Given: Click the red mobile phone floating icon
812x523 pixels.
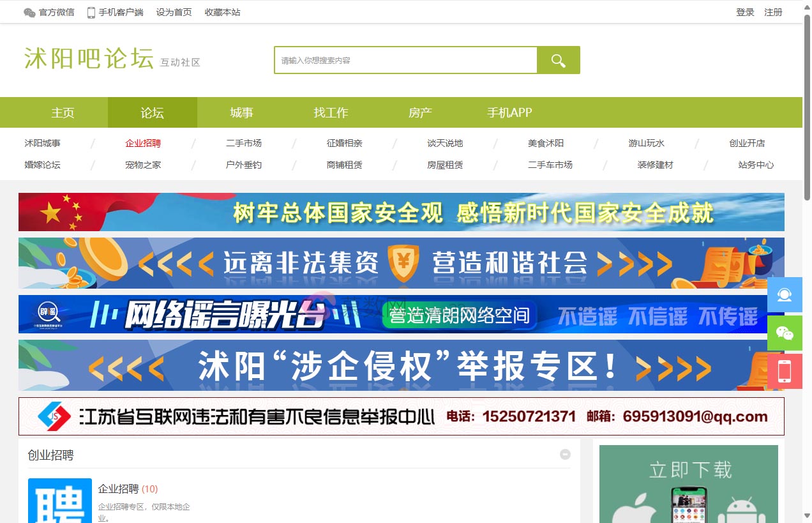Looking at the screenshot, I should pyautogui.click(x=784, y=371).
